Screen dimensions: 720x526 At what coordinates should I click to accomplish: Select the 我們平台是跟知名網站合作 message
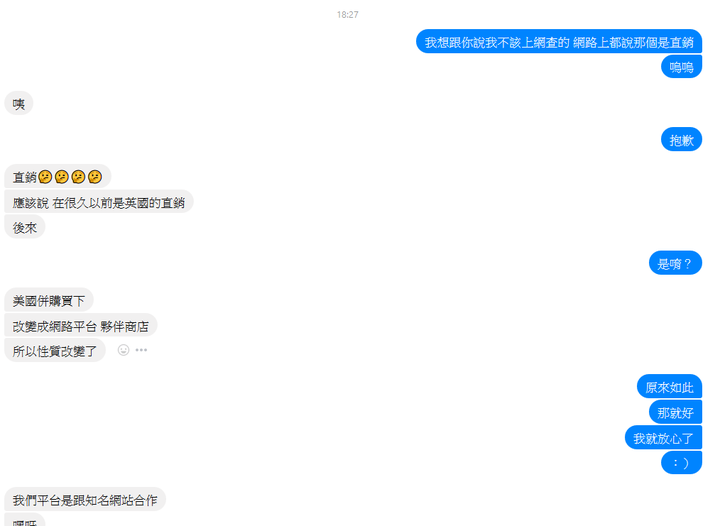[85, 499]
